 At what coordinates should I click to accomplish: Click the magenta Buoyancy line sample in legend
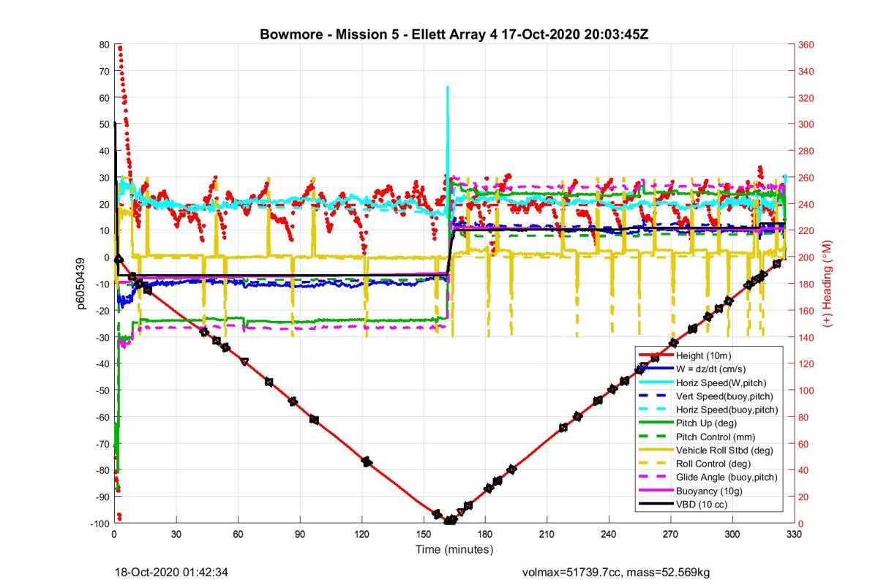(656, 491)
